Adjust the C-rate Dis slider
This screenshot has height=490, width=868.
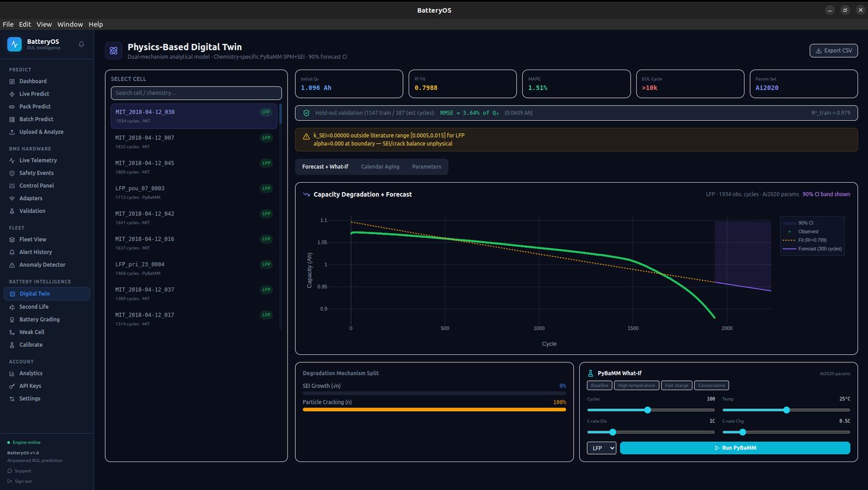pos(650,432)
